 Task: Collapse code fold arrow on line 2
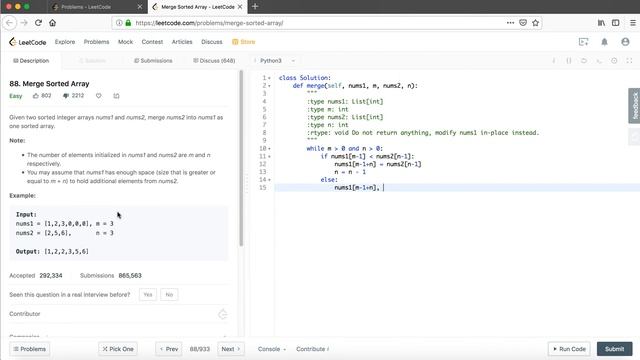269,86
